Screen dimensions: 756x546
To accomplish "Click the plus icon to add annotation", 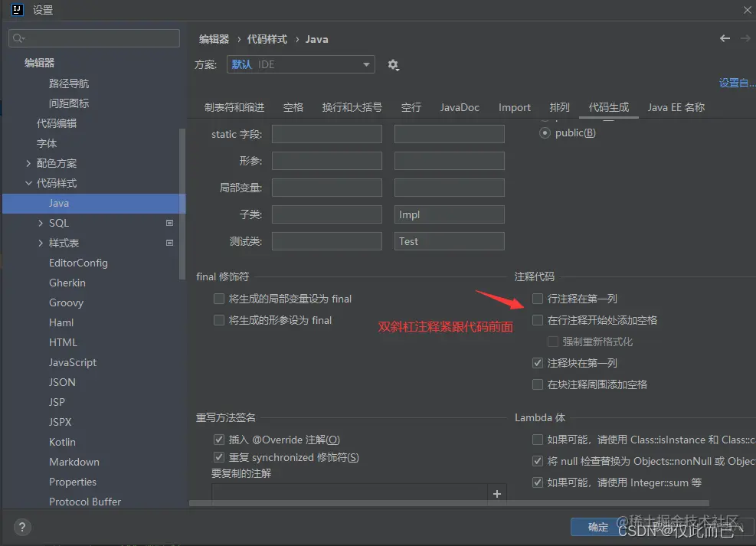I will point(497,493).
